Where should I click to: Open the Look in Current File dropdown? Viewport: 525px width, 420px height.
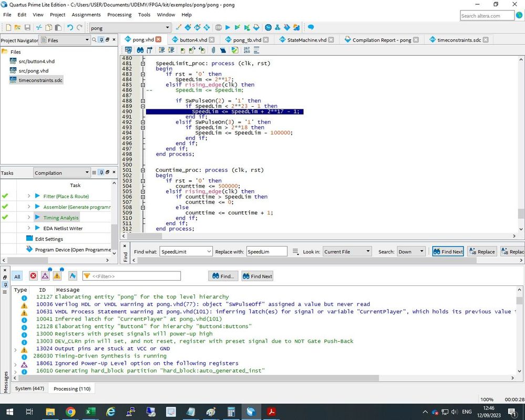(x=347, y=252)
